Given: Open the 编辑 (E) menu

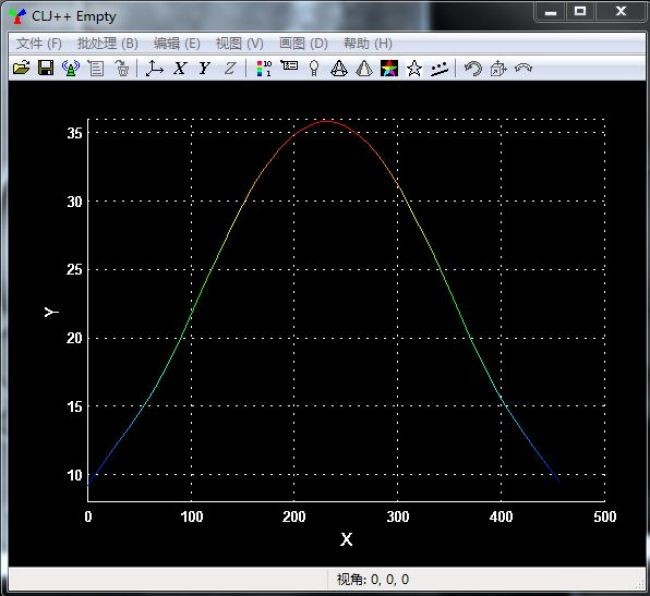Looking at the screenshot, I should pyautogui.click(x=177, y=43).
